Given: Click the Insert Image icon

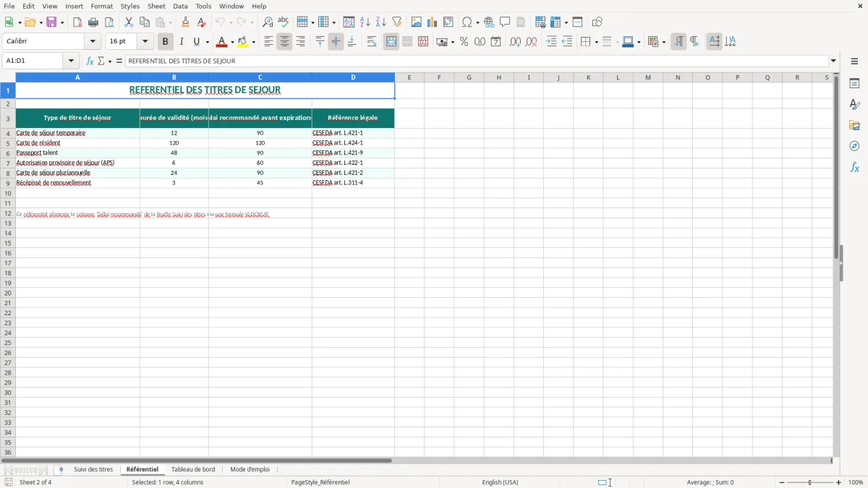Looking at the screenshot, I should [x=417, y=22].
